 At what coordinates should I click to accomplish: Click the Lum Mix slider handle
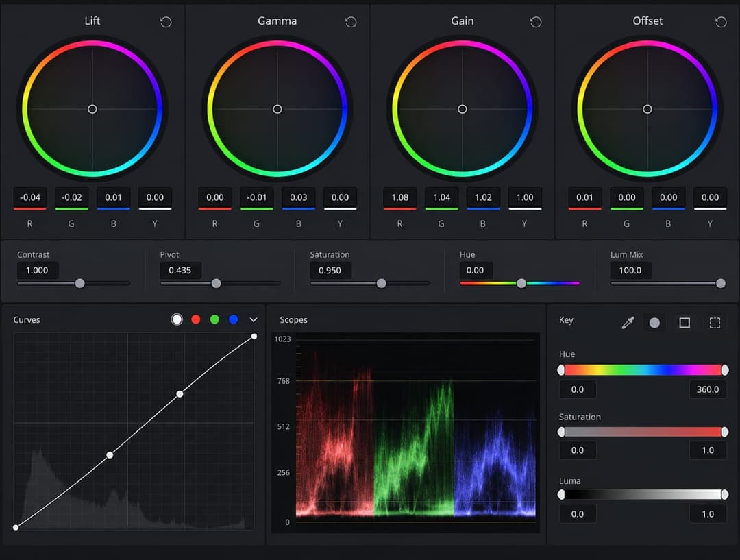(721, 283)
